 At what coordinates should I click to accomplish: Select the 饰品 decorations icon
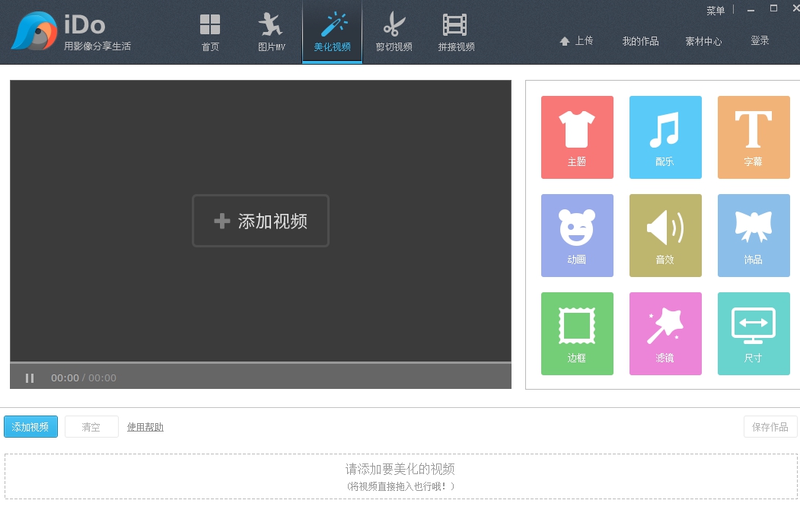[754, 235]
